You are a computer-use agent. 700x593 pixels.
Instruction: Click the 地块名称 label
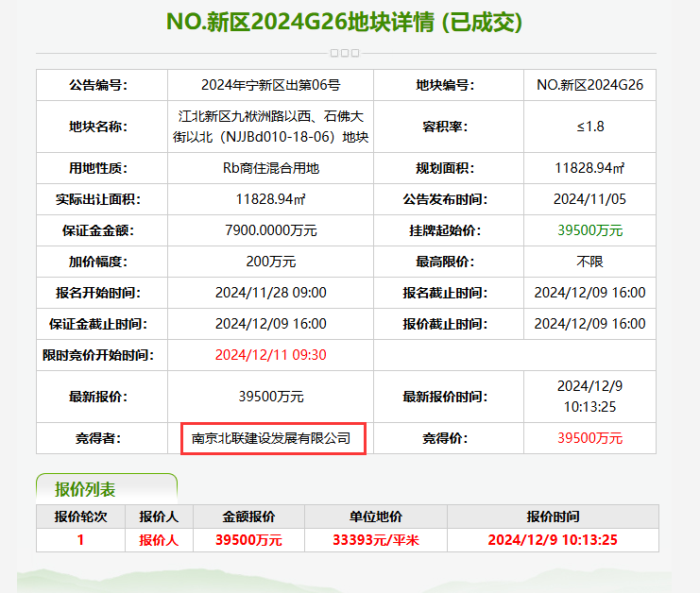98,127
